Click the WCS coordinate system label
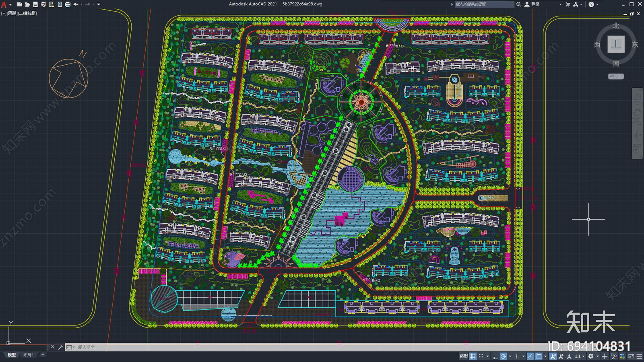The height and width of the screenshot is (362, 644). [615, 76]
